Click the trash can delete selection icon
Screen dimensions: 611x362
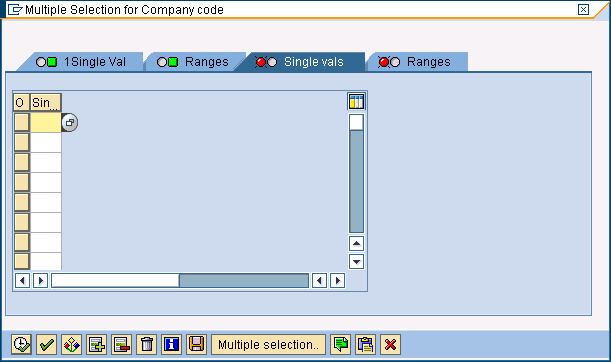click(147, 344)
